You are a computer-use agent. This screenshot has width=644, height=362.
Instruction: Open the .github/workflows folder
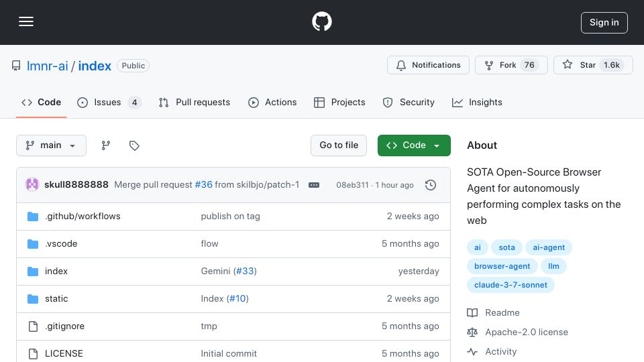83,217
